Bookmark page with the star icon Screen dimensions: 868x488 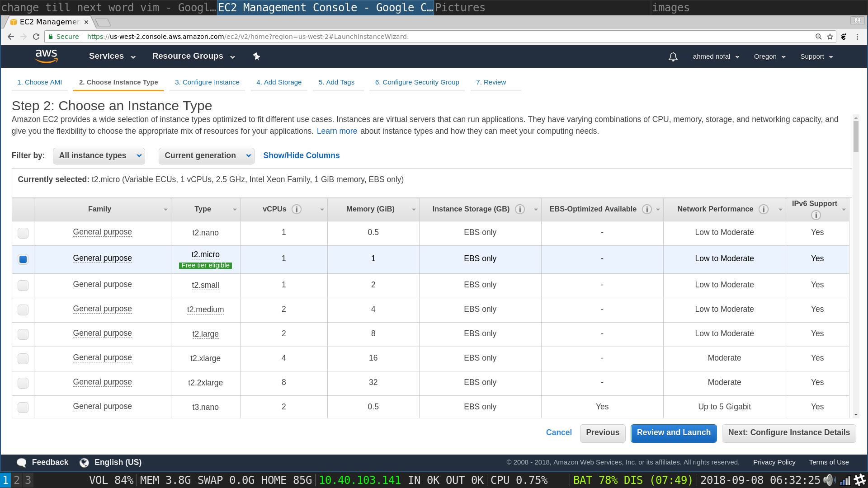click(x=830, y=37)
